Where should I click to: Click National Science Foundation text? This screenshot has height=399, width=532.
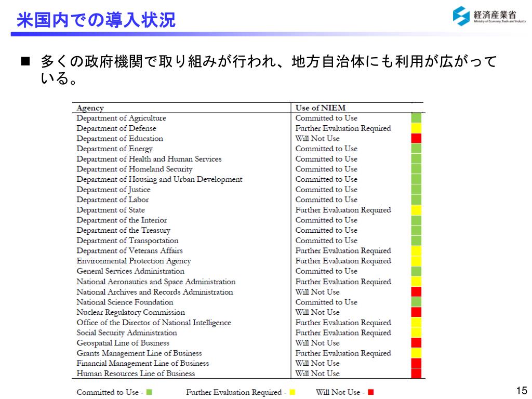coord(125,302)
